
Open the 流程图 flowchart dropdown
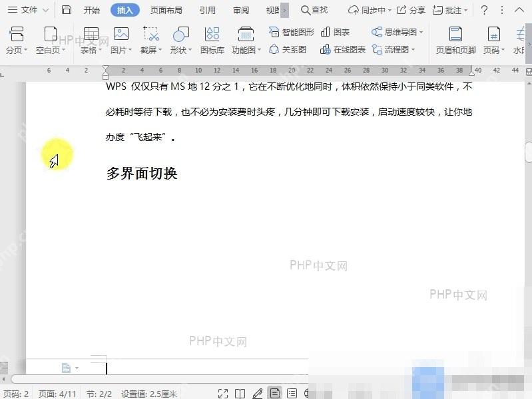click(x=394, y=50)
